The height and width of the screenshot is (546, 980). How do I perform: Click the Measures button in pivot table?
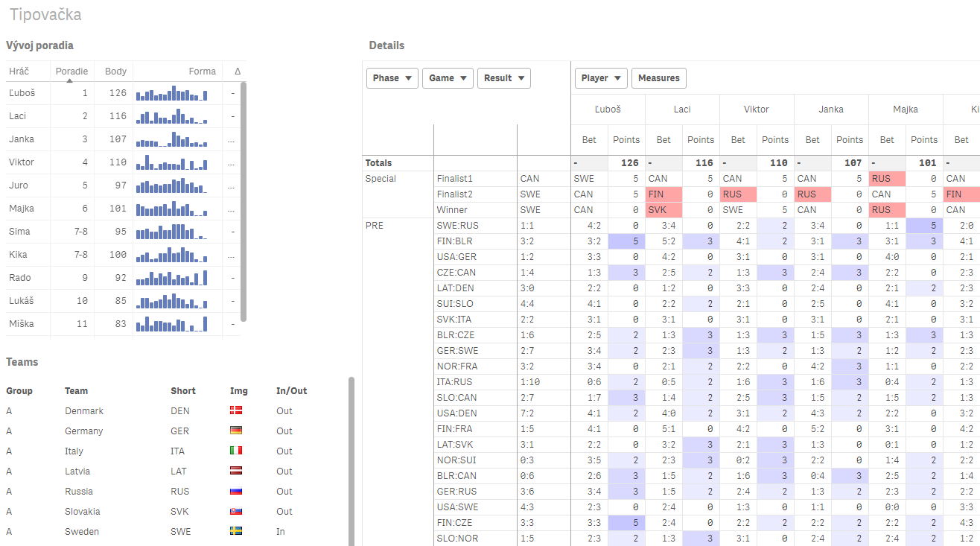(x=659, y=78)
